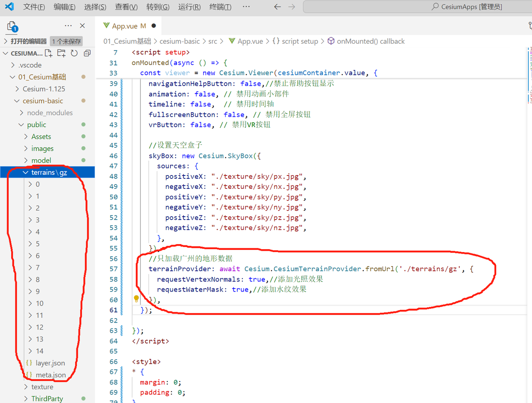Open Explorer more actions ellipsis
This screenshot has height=403, width=532.
[x=68, y=26]
